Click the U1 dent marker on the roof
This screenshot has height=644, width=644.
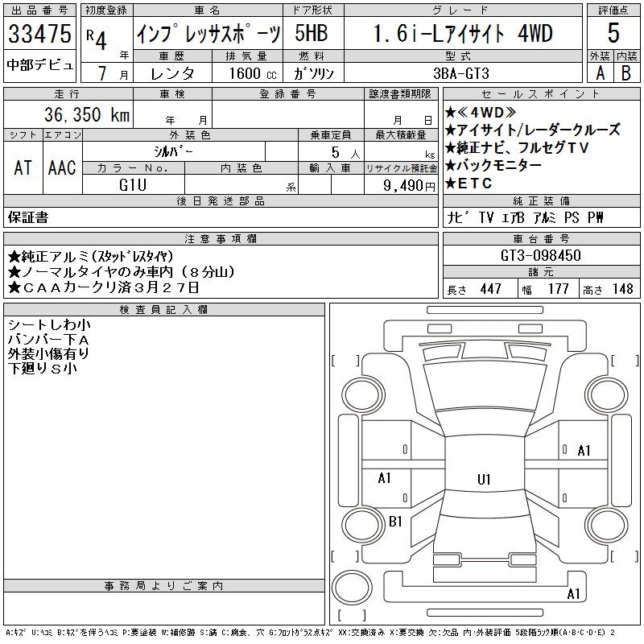click(x=483, y=479)
